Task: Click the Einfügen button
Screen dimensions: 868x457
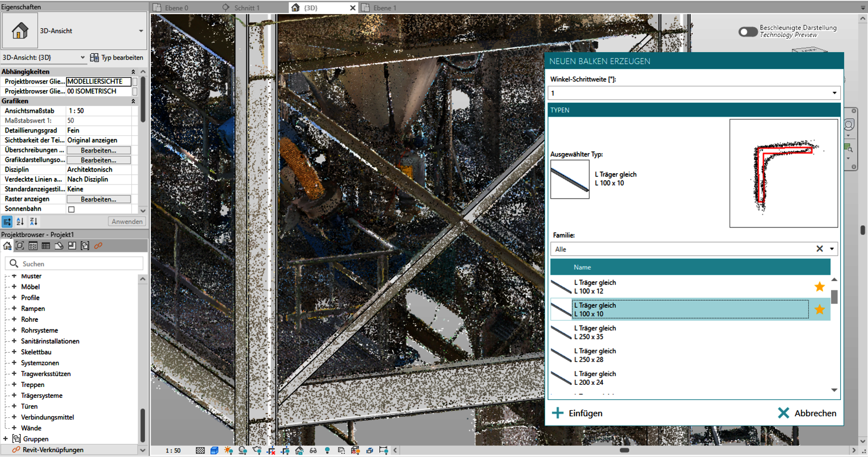Action: point(577,413)
